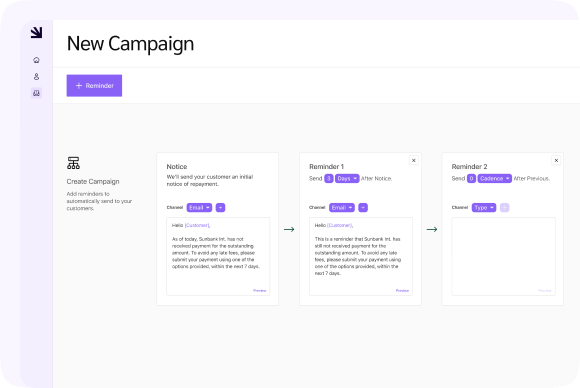Click the Reminder 2 card title
The height and width of the screenshot is (388, 580).
pos(469,167)
